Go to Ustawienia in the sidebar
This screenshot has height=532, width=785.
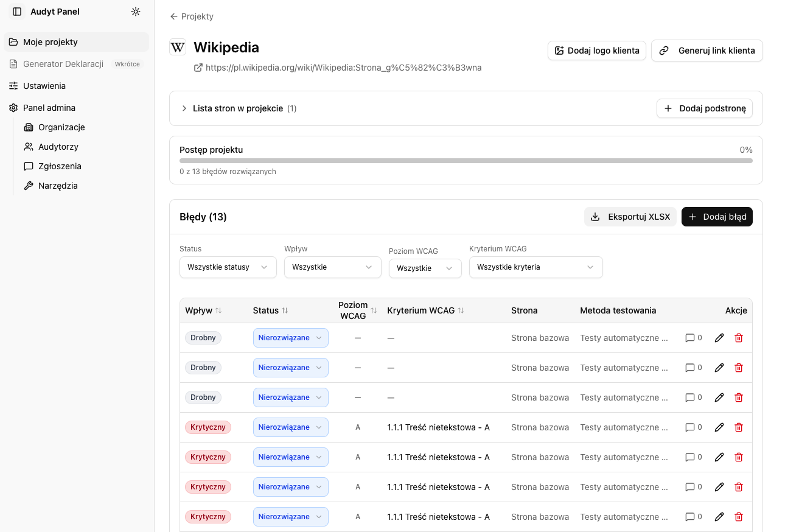(x=77, y=86)
